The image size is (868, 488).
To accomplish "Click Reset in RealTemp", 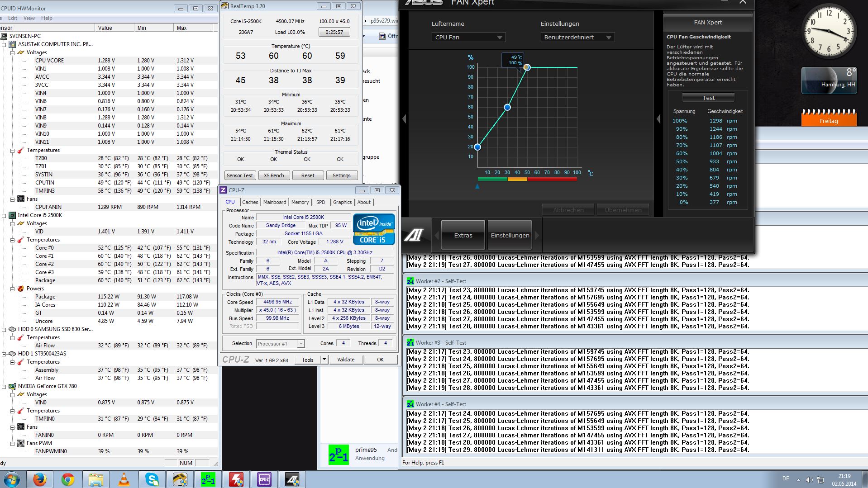I will coord(308,175).
